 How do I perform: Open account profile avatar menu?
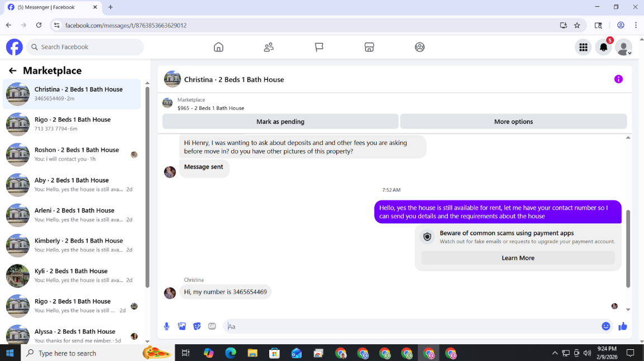pos(623,47)
